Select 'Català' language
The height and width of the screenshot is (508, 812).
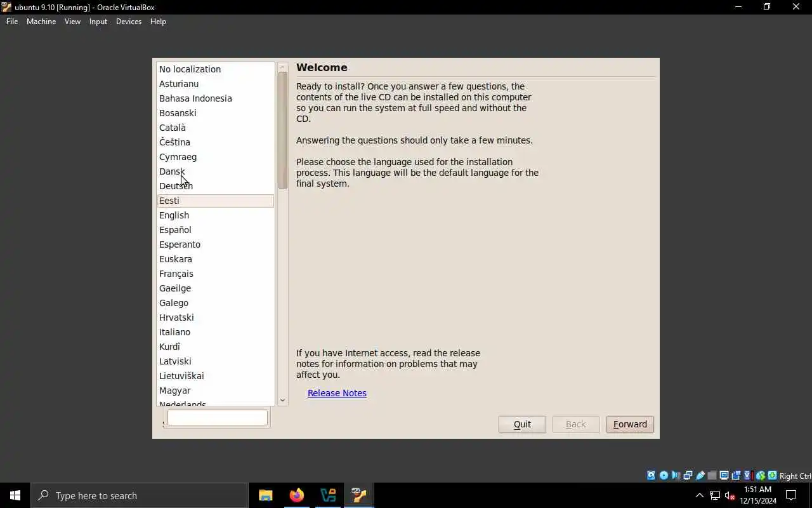click(x=216, y=128)
